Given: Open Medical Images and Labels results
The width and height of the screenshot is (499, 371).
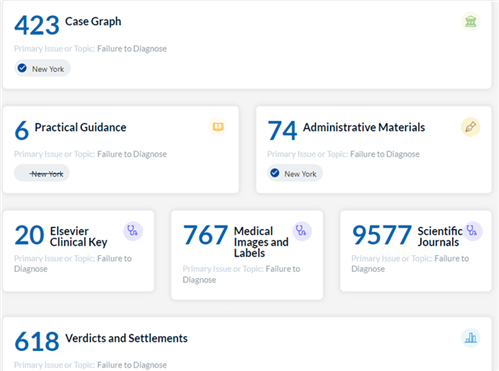Looking at the screenshot, I should tap(261, 242).
